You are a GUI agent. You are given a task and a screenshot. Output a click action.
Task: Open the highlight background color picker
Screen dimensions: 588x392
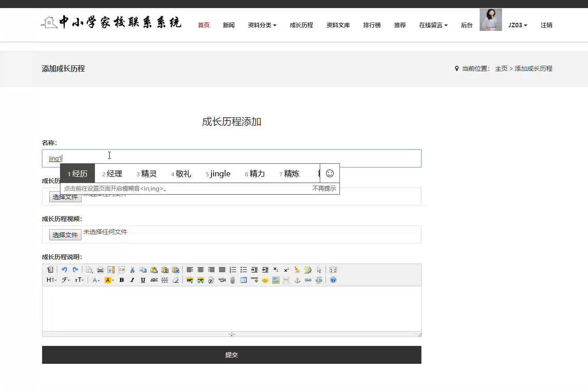tap(109, 280)
